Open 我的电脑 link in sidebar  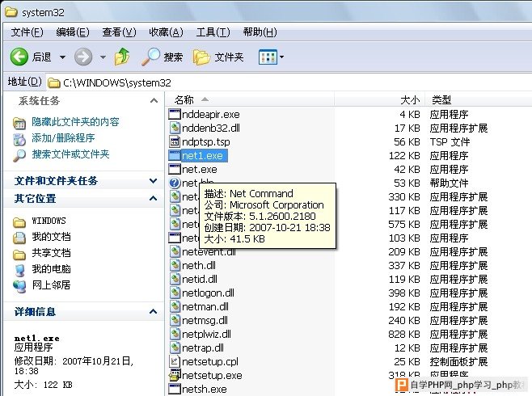tap(51, 269)
